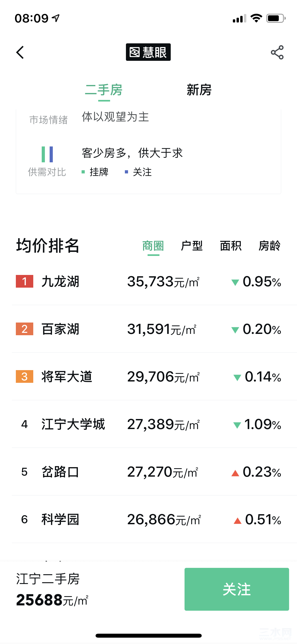Open the 江宁大学城 price row
This screenshot has height=644, width=297.
(154, 424)
